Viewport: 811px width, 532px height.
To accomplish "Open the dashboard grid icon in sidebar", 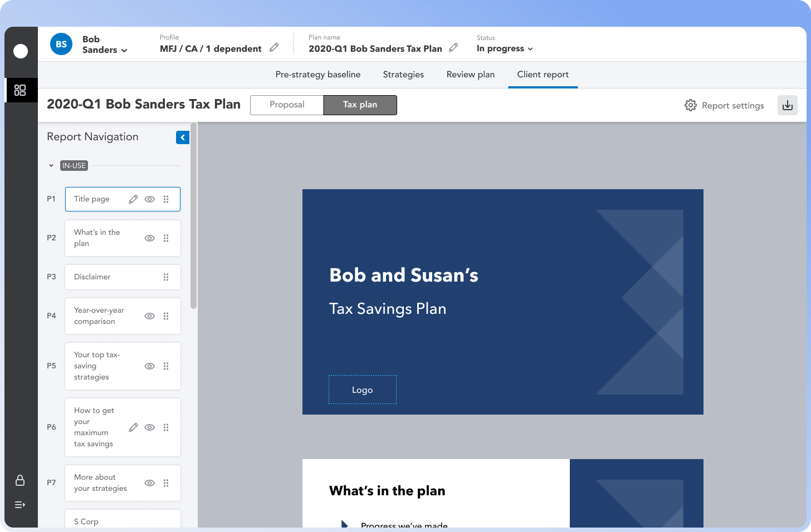I will pos(20,90).
